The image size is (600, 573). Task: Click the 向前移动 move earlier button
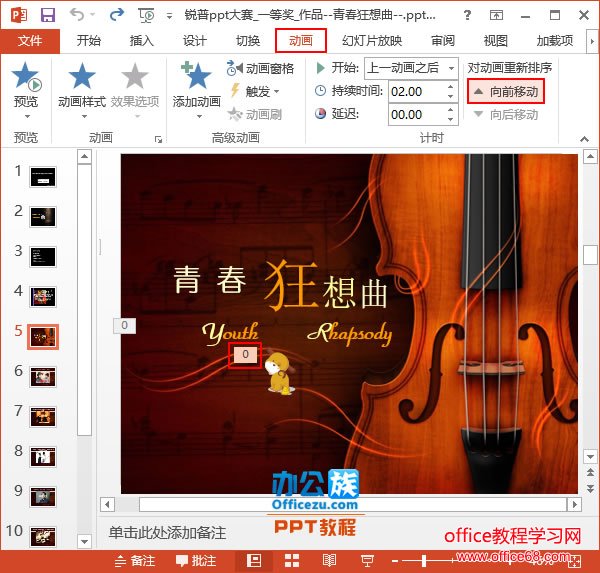[505, 91]
